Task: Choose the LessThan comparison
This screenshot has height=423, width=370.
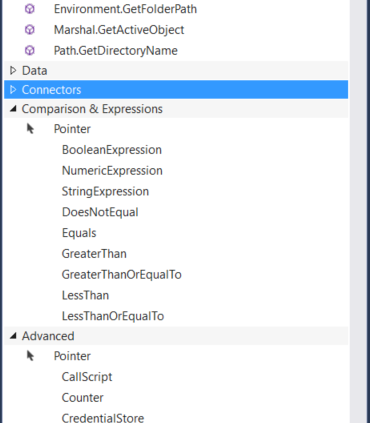Action: click(85, 295)
